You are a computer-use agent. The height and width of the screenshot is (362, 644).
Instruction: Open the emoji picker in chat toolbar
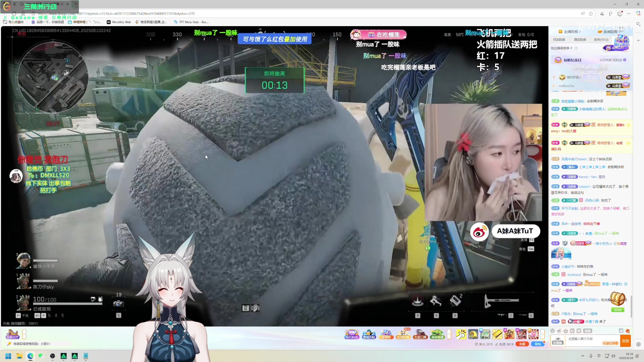552,331
